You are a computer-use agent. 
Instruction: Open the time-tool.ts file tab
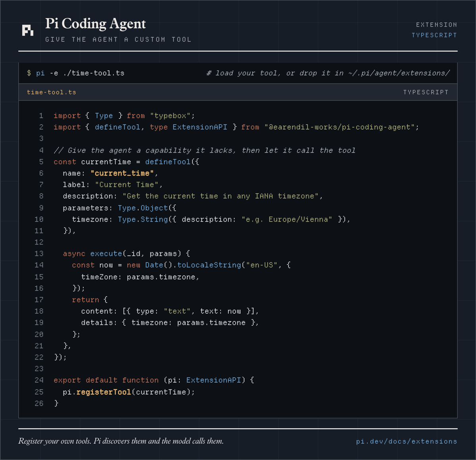52,92
